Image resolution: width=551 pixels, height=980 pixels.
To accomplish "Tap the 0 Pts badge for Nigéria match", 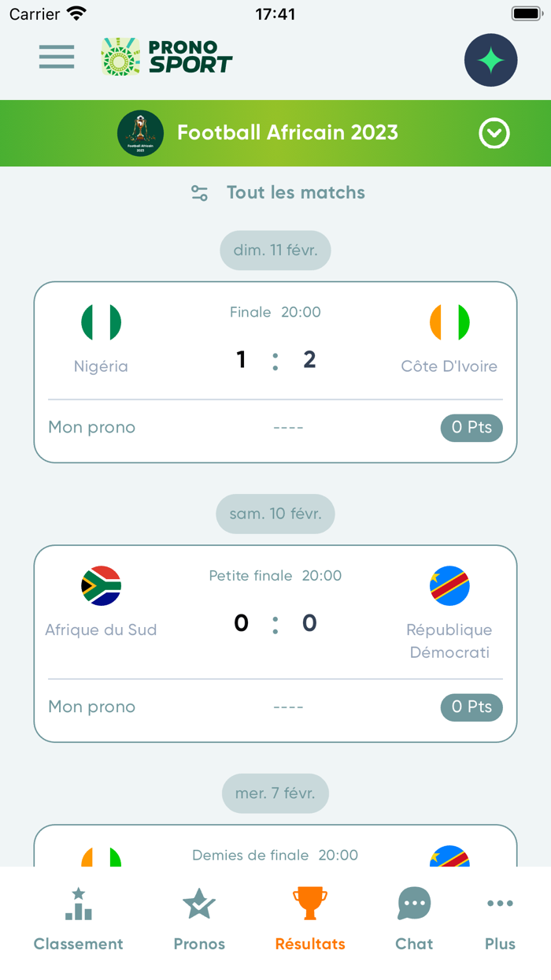I will pos(471,428).
